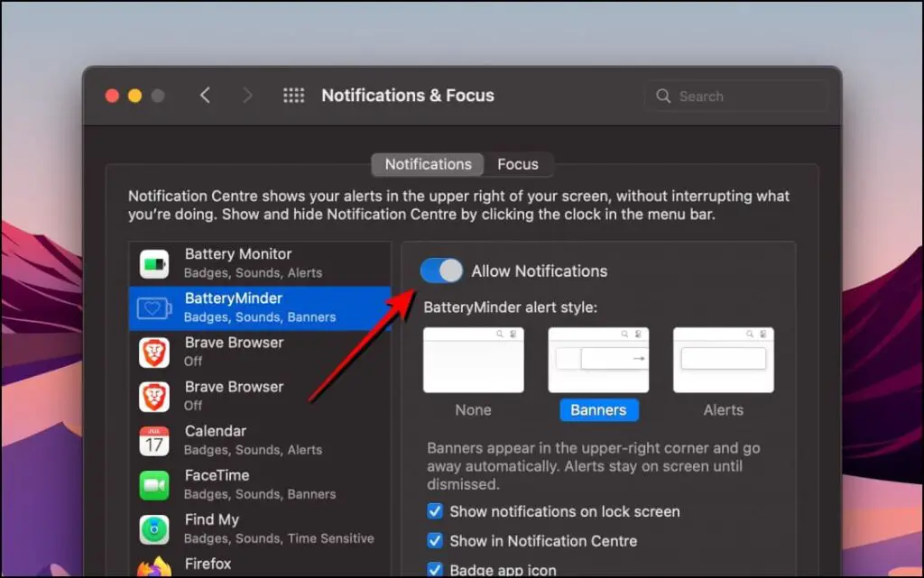The width and height of the screenshot is (924, 578).
Task: Close the window with red button
Action: click(112, 96)
